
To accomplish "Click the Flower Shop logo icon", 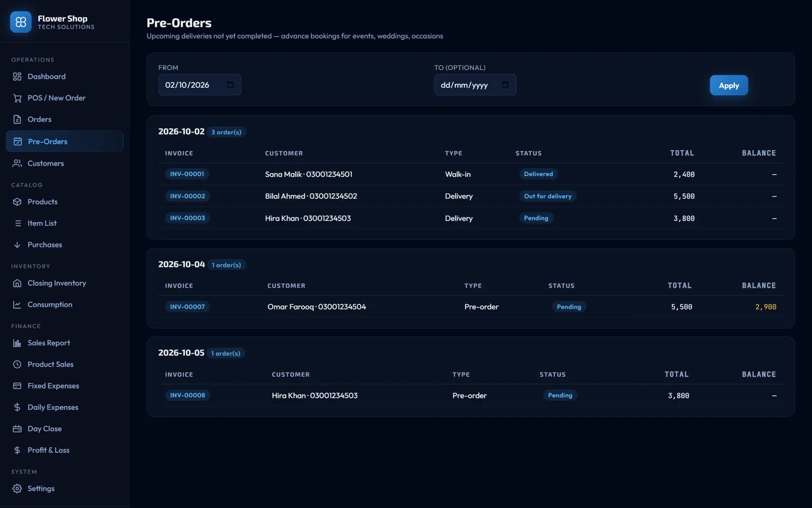I will click(x=21, y=22).
